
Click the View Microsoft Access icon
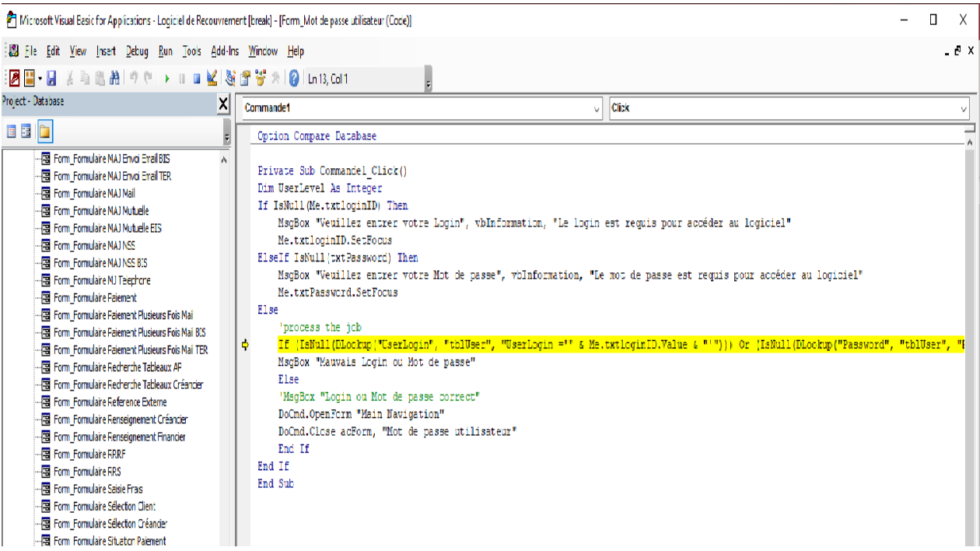pos(14,79)
